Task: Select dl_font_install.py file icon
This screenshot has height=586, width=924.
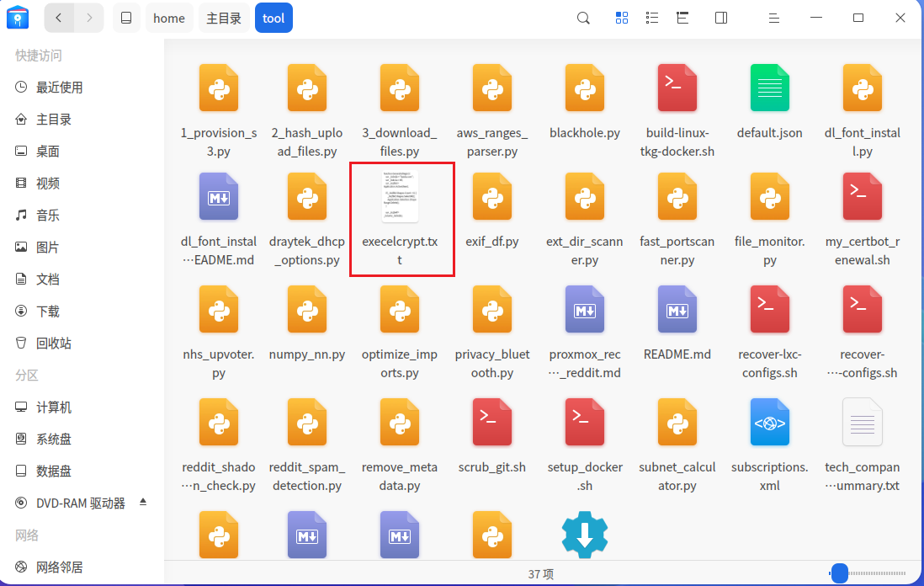Action: tap(862, 88)
